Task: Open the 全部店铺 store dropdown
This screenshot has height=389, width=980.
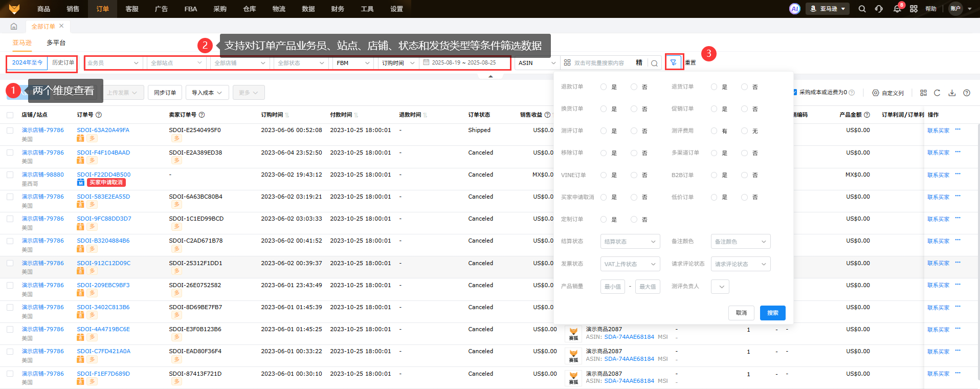Action: click(x=239, y=63)
